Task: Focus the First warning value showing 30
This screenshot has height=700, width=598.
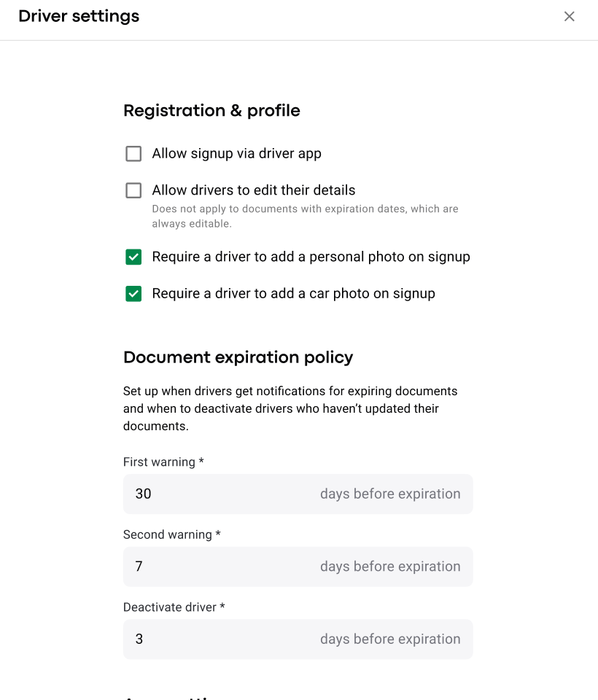Action: tap(144, 494)
